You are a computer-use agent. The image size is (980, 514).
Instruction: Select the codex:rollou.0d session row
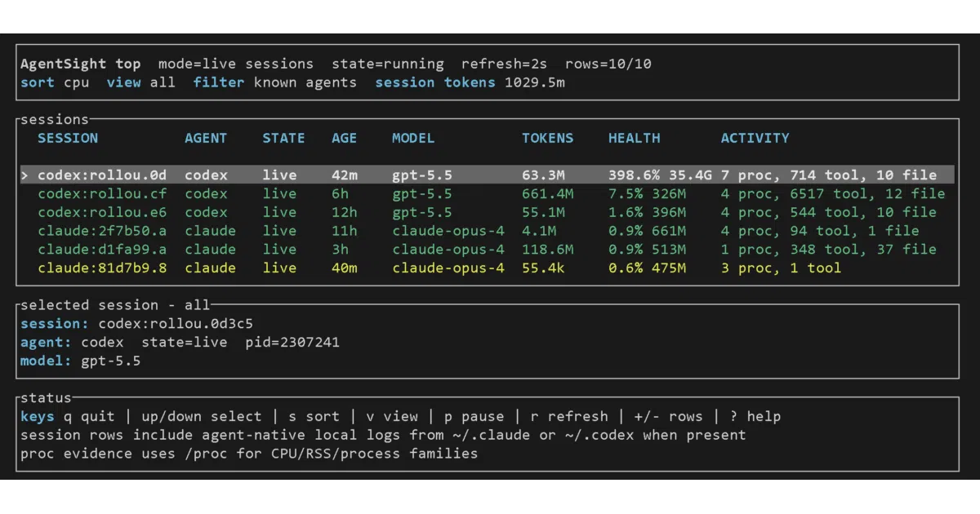[x=488, y=175]
